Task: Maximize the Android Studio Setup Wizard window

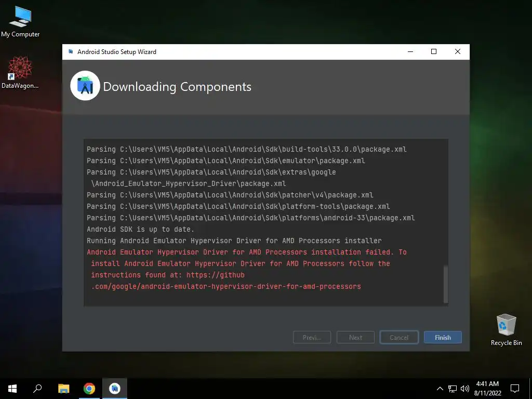Action: click(x=434, y=51)
